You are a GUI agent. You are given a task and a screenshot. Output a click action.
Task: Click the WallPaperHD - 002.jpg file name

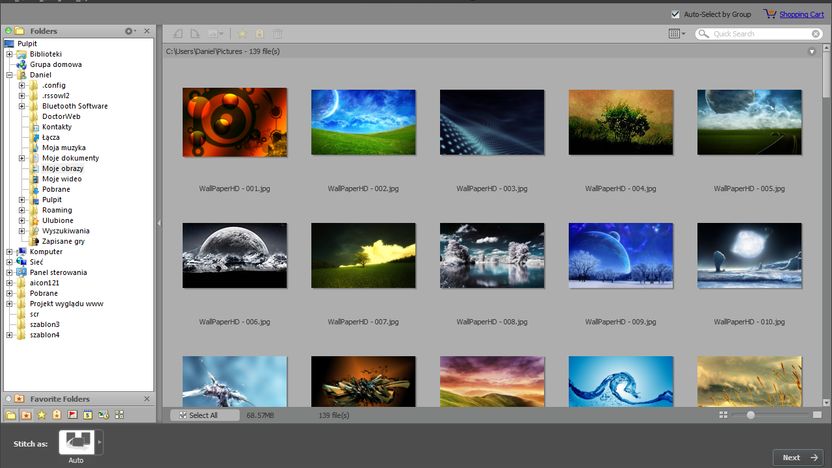[x=363, y=188]
